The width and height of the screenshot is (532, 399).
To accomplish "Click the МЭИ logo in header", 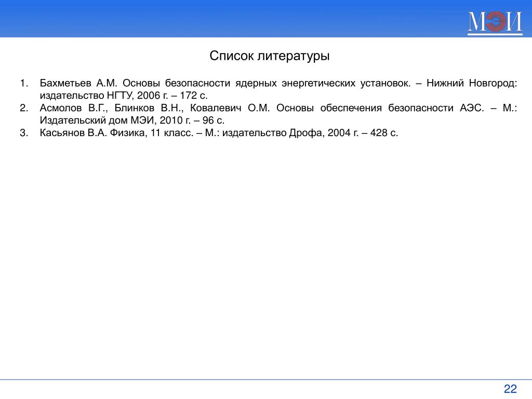I will point(495,22).
